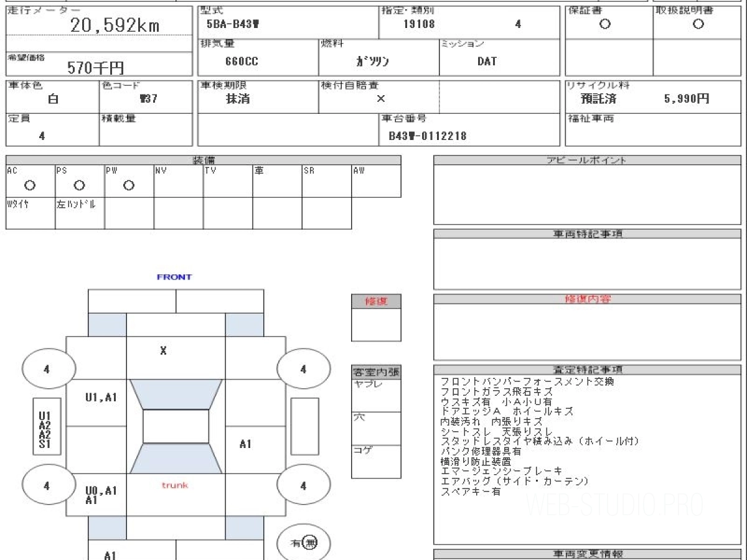Click transmission value DAT
This screenshot has height=560, width=747.
(487, 62)
